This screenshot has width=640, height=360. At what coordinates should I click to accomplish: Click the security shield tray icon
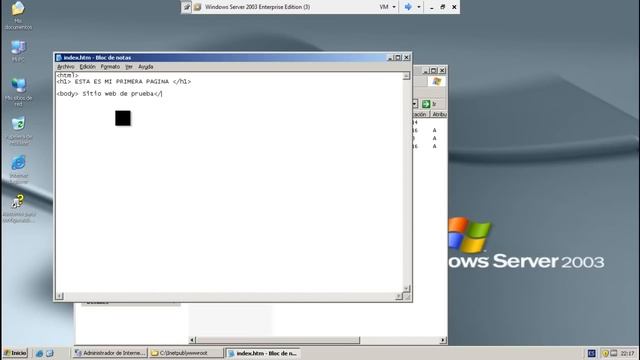click(x=605, y=353)
